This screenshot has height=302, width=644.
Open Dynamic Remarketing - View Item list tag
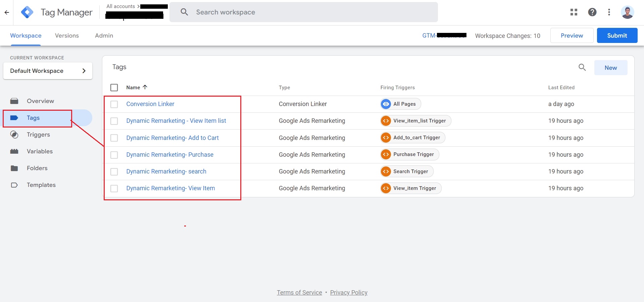point(176,121)
